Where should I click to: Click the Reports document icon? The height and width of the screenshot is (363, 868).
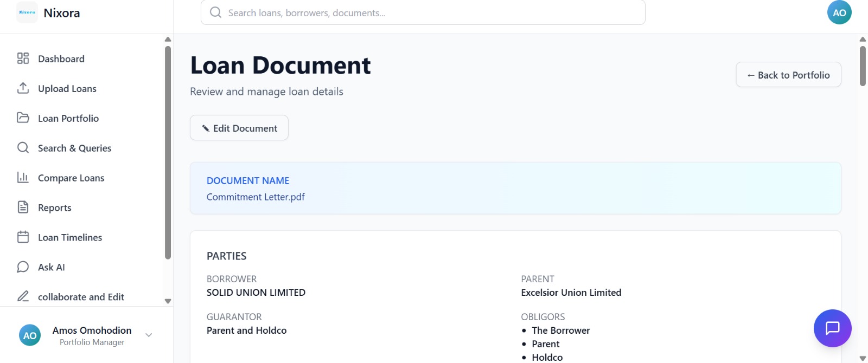tap(23, 208)
